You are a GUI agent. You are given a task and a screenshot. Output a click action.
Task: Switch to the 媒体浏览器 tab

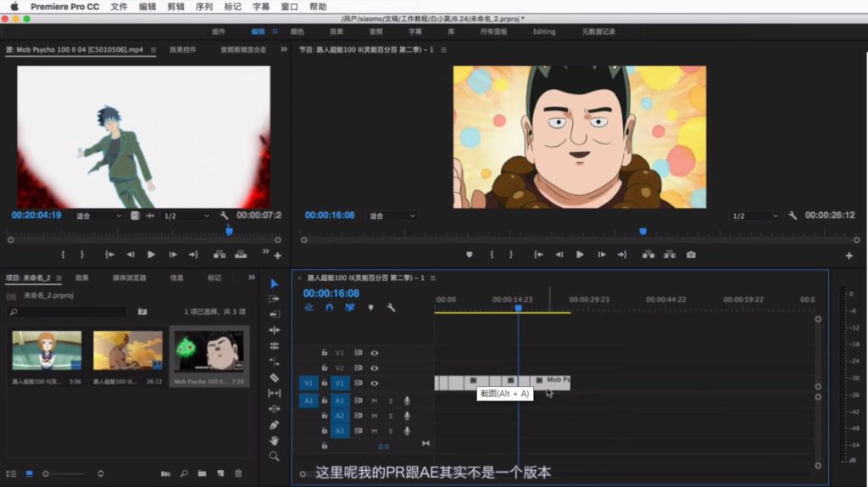pyautogui.click(x=129, y=277)
